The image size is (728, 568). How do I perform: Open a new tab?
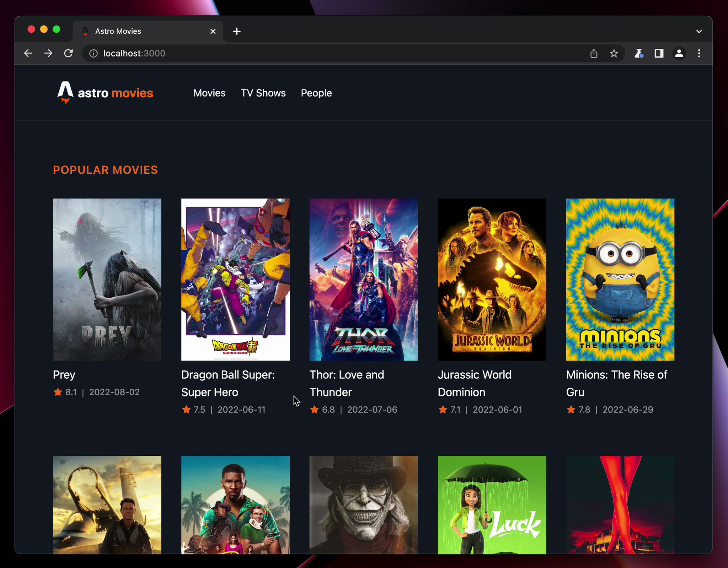click(237, 31)
